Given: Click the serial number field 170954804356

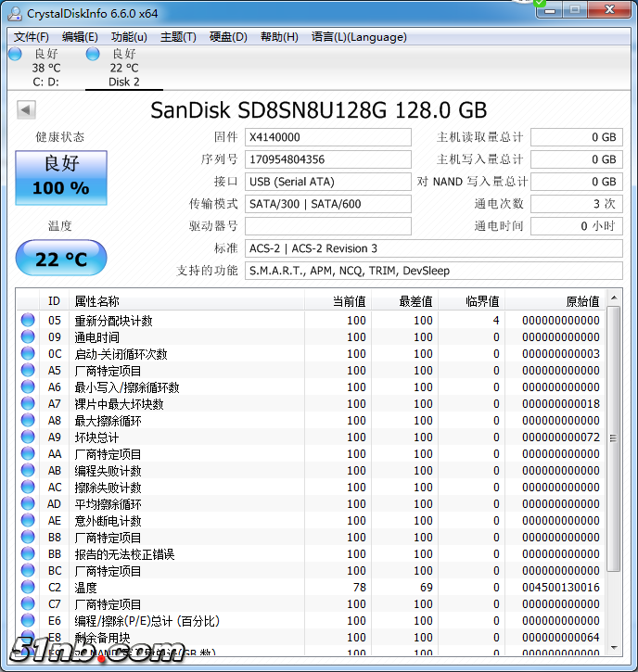Looking at the screenshot, I should point(327,159).
